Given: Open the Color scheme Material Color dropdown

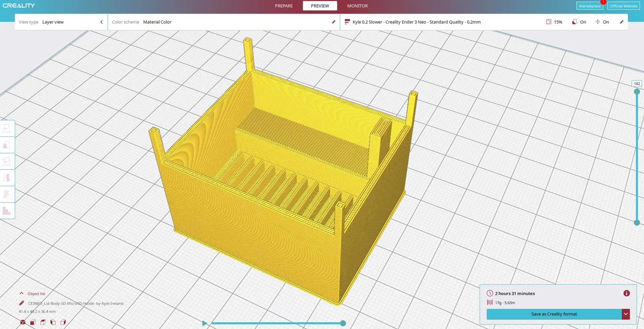Looking at the screenshot, I should tap(224, 22).
